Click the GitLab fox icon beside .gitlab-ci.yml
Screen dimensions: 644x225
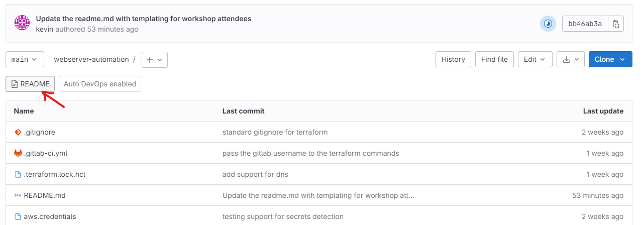[18, 153]
